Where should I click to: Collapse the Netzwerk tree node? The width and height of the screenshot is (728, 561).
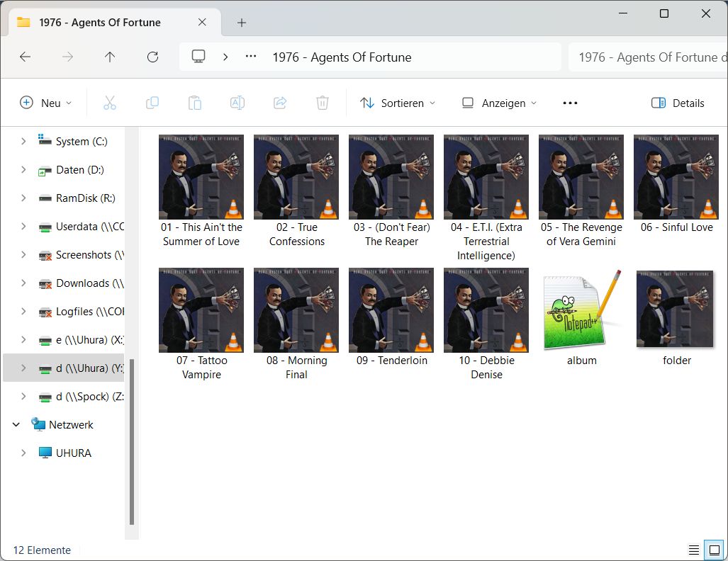16,424
